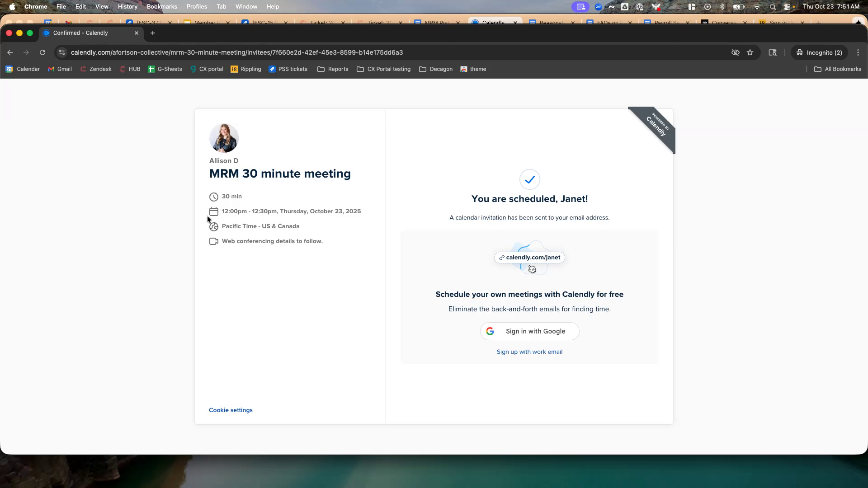868x488 pixels.
Task: Open the site information icon in address bar
Action: coord(62,52)
